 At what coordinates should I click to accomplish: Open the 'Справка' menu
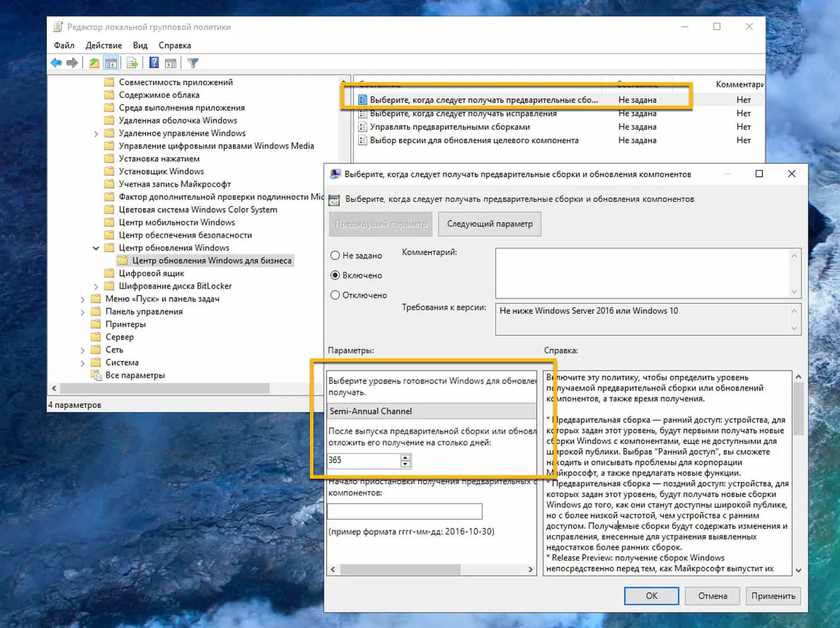coord(175,45)
